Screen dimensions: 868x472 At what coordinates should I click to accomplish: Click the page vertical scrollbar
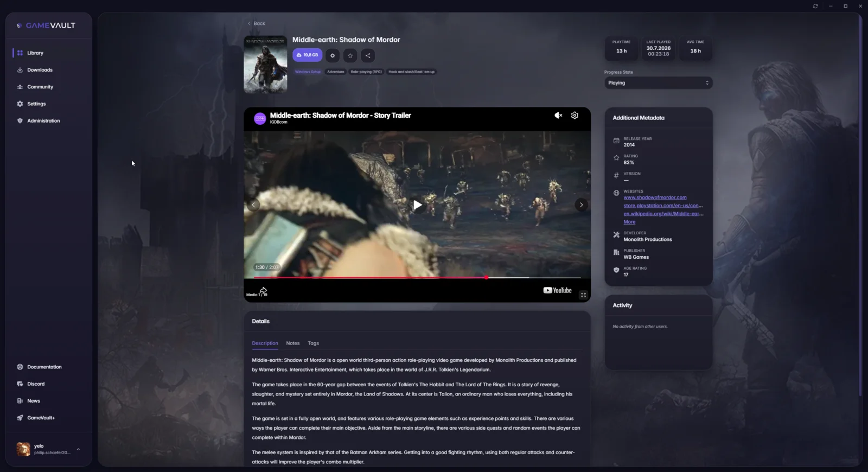(x=860, y=206)
